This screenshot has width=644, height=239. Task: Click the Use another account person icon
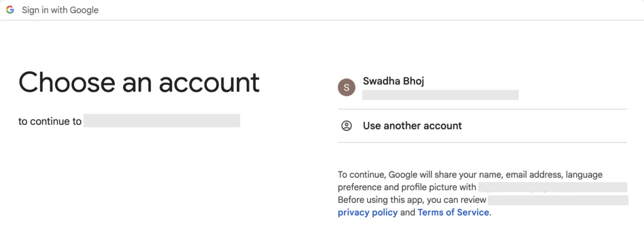(x=347, y=126)
